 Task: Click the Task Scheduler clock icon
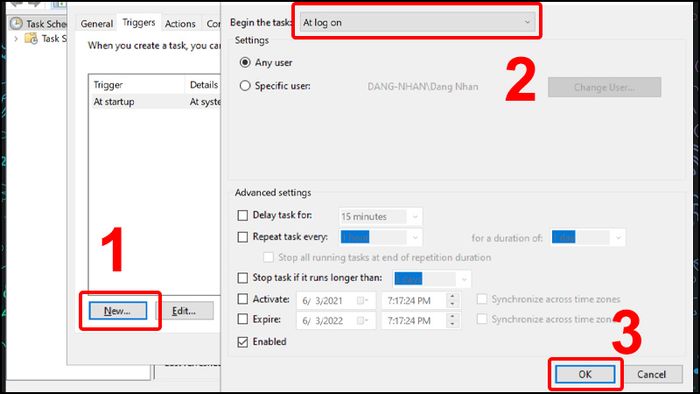(16, 23)
